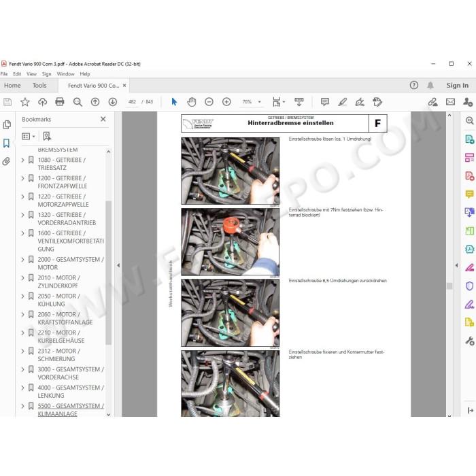Click the first brake adjustment photo

click(x=230, y=171)
